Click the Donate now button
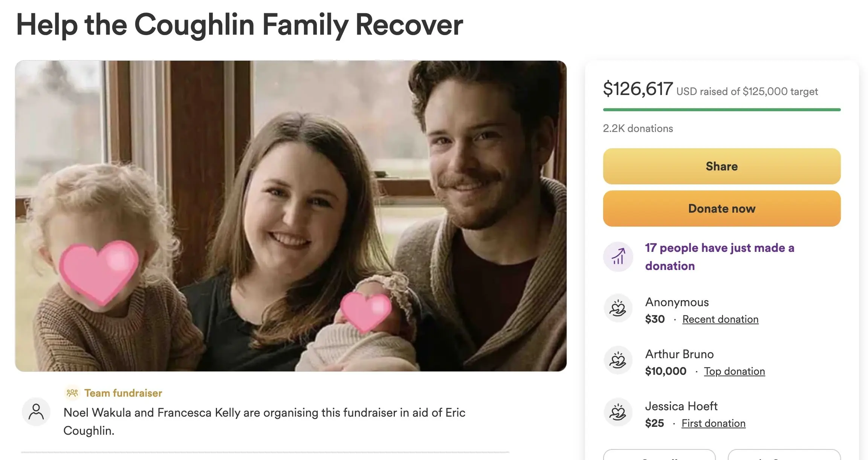The height and width of the screenshot is (460, 868). [721, 208]
